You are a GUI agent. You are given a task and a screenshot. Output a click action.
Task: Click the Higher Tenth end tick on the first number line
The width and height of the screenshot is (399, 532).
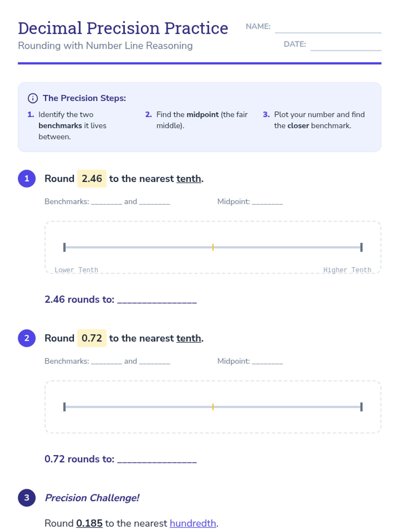pos(361,247)
